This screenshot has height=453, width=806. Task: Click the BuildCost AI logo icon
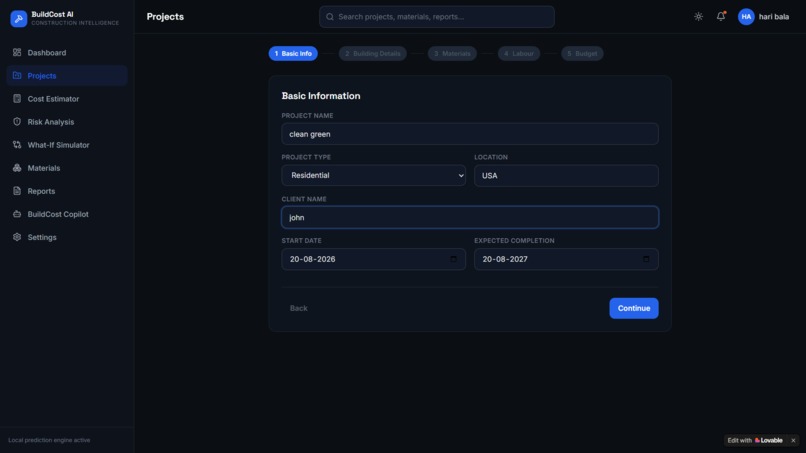click(19, 19)
